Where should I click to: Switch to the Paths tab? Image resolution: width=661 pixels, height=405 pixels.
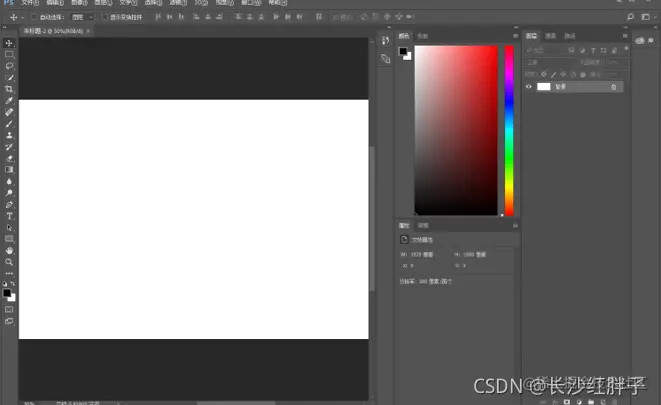[x=570, y=36]
